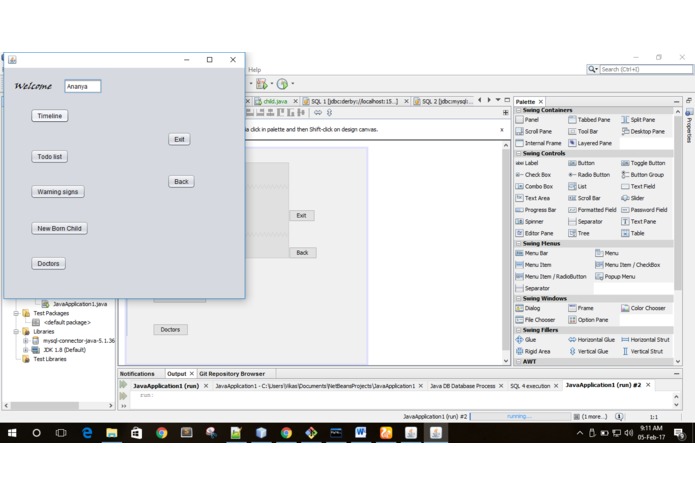
Task: Switch to the SQL 1 jdbc:derby editor tab
Action: tap(354, 101)
